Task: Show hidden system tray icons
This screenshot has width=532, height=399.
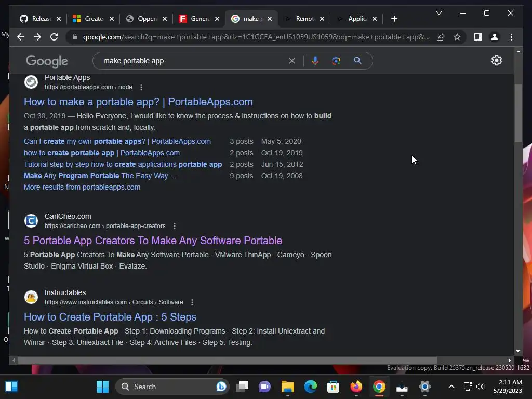Action: click(451, 387)
